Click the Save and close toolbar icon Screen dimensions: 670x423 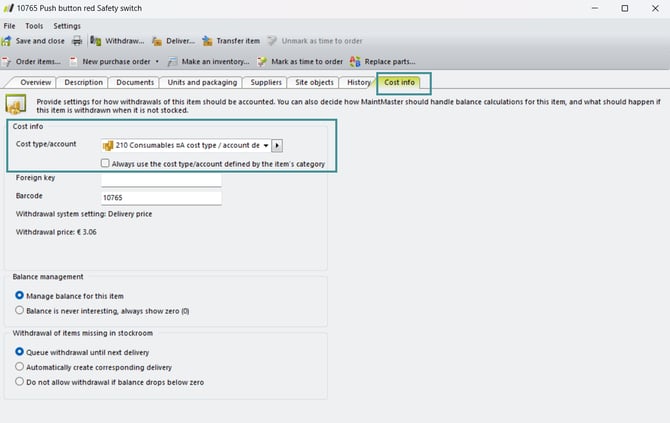click(7, 41)
